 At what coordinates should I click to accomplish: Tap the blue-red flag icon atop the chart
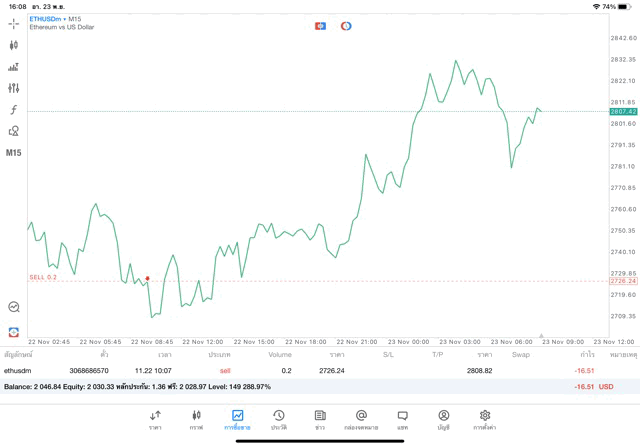point(320,26)
